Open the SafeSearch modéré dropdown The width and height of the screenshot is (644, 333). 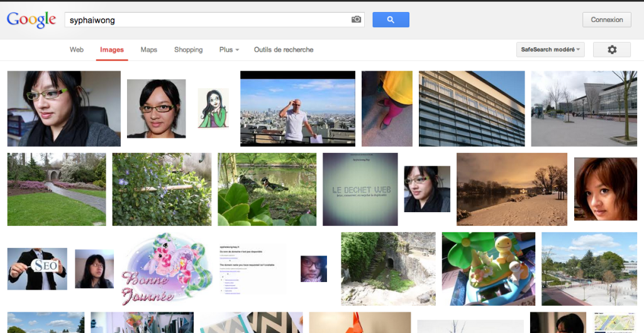click(550, 50)
